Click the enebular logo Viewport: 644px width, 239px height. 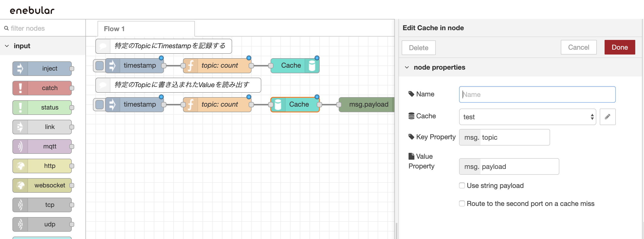coord(32,10)
